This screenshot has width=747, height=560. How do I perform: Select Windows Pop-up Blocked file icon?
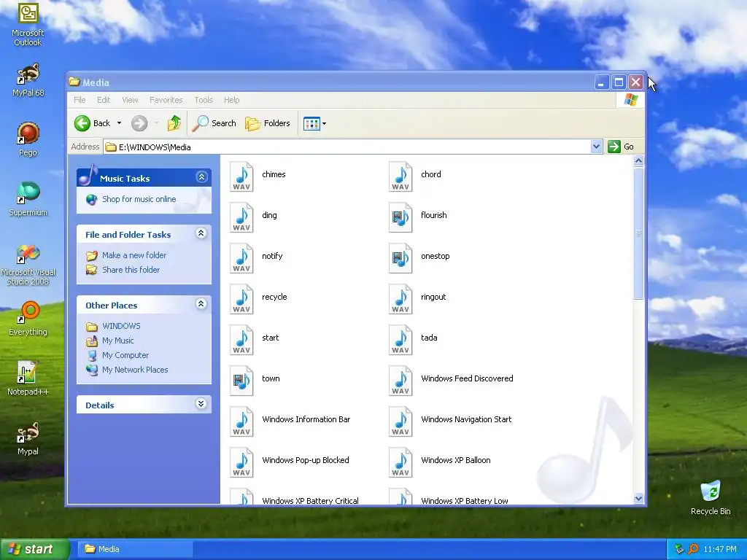pos(241,463)
